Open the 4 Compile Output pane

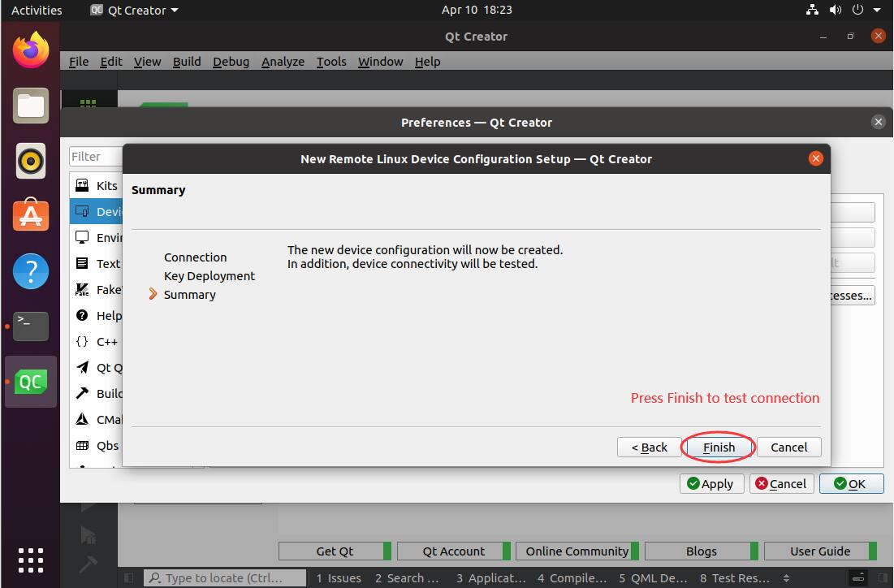coord(572,577)
